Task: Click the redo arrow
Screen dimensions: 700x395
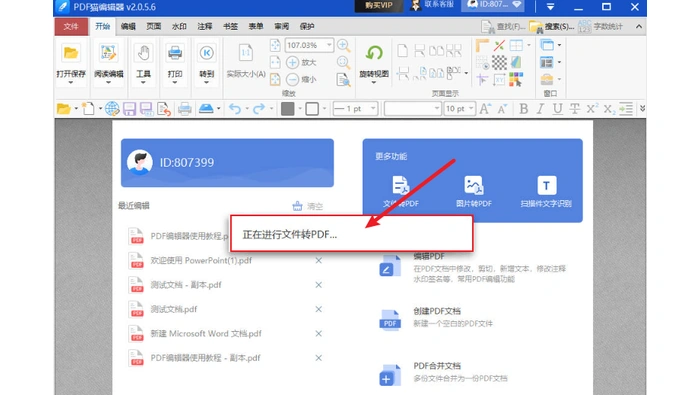Action: pos(259,108)
